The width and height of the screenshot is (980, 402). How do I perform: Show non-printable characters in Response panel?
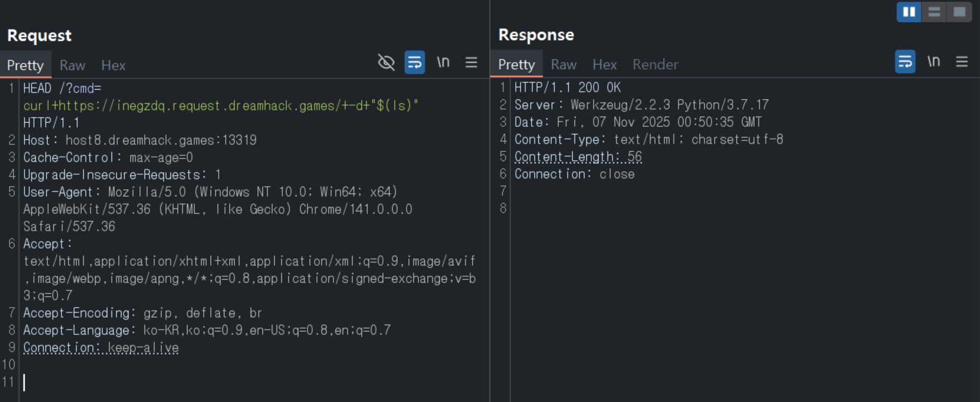tap(933, 62)
